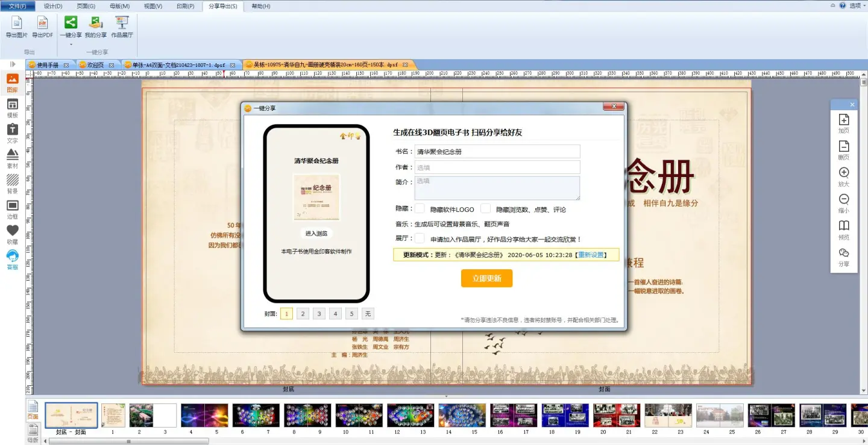Open the 设计(D) ribbon tab
Viewport: 868px width, 445px height.
pyautogui.click(x=53, y=6)
